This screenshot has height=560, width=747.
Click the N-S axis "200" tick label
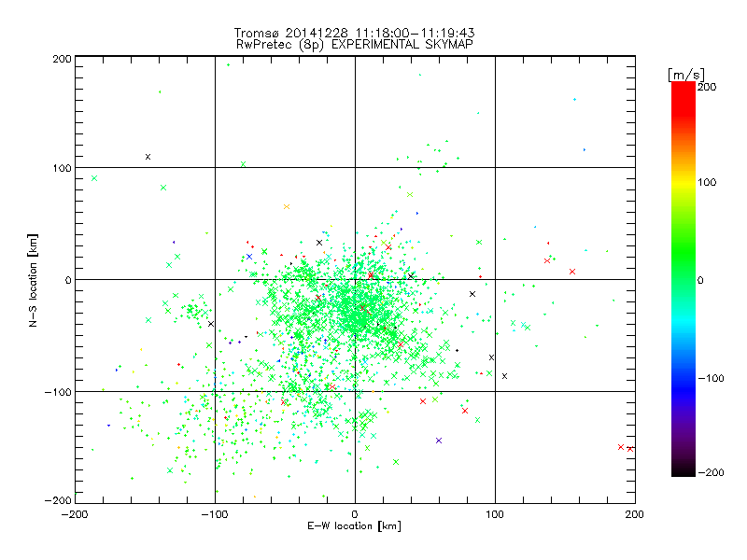(x=62, y=59)
